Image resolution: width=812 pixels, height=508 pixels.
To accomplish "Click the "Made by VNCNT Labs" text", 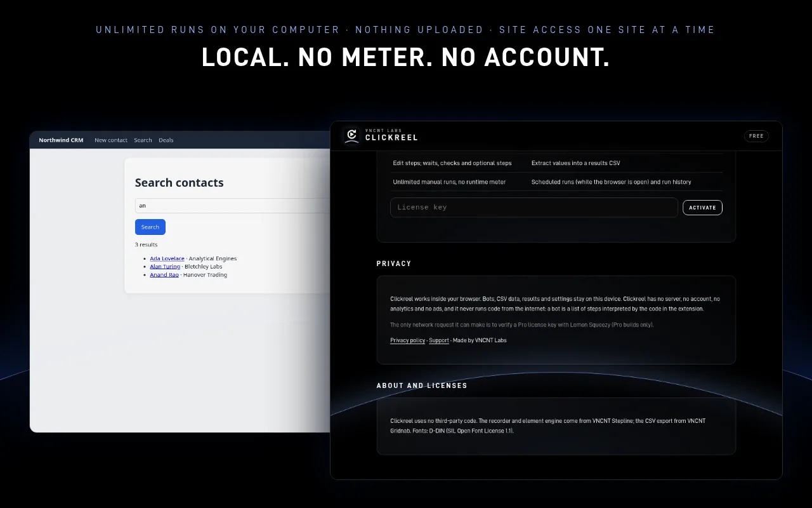I will (480, 340).
